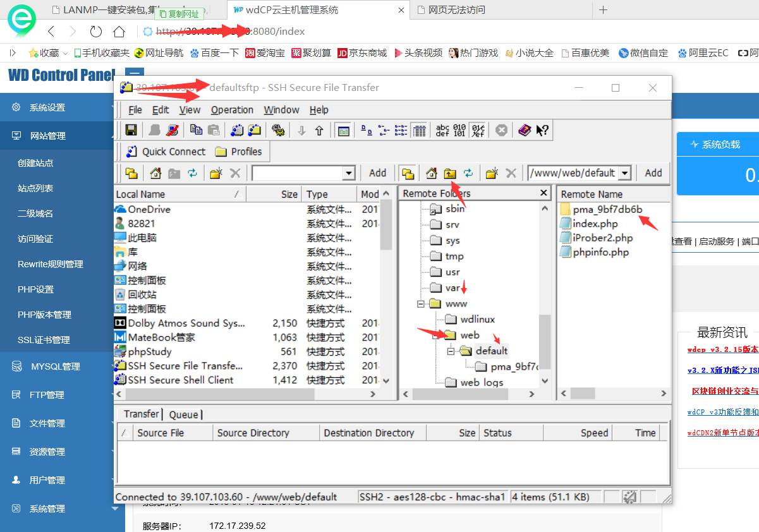The image size is (759, 532).
Task: Refresh the remote folder view
Action: (x=468, y=173)
